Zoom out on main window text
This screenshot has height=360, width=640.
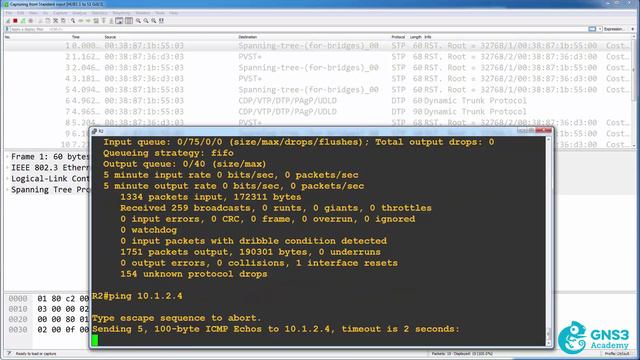(146, 20)
